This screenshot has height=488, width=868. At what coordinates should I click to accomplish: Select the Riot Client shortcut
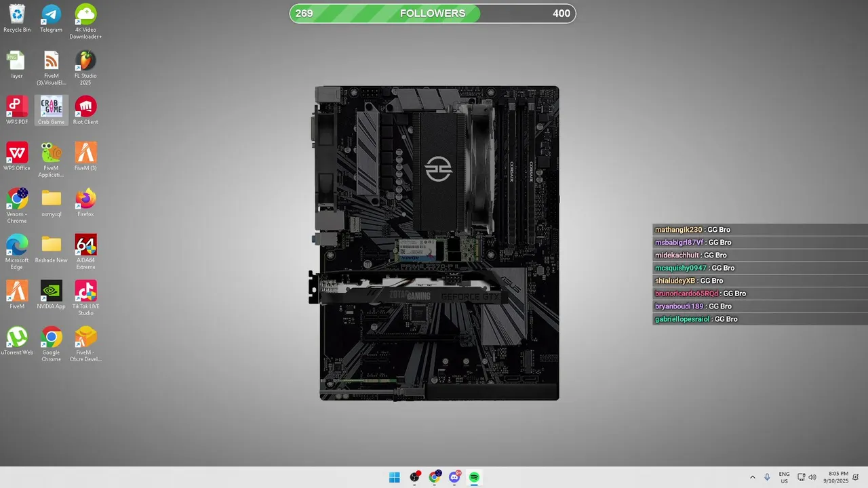pyautogui.click(x=85, y=111)
